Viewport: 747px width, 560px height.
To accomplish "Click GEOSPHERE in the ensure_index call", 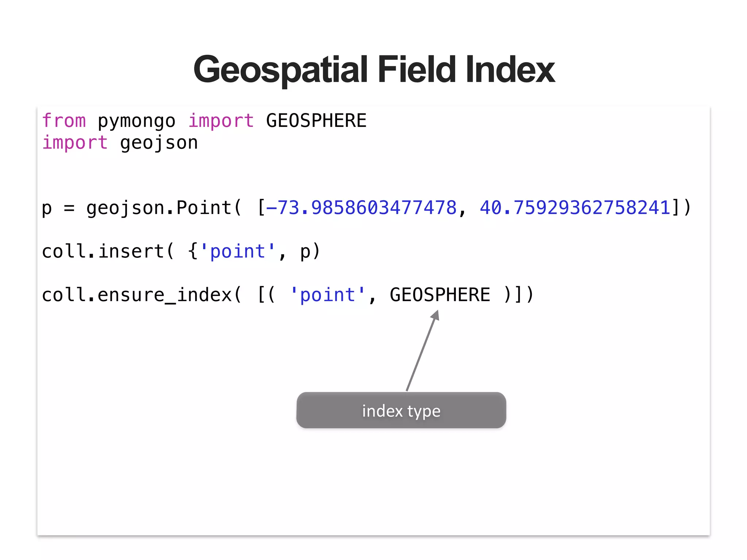I will tap(440, 295).
